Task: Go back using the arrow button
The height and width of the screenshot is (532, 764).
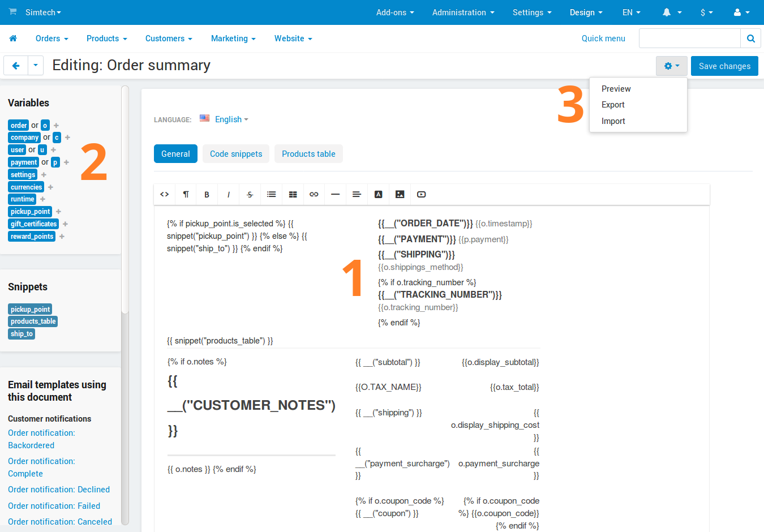Action: point(16,66)
